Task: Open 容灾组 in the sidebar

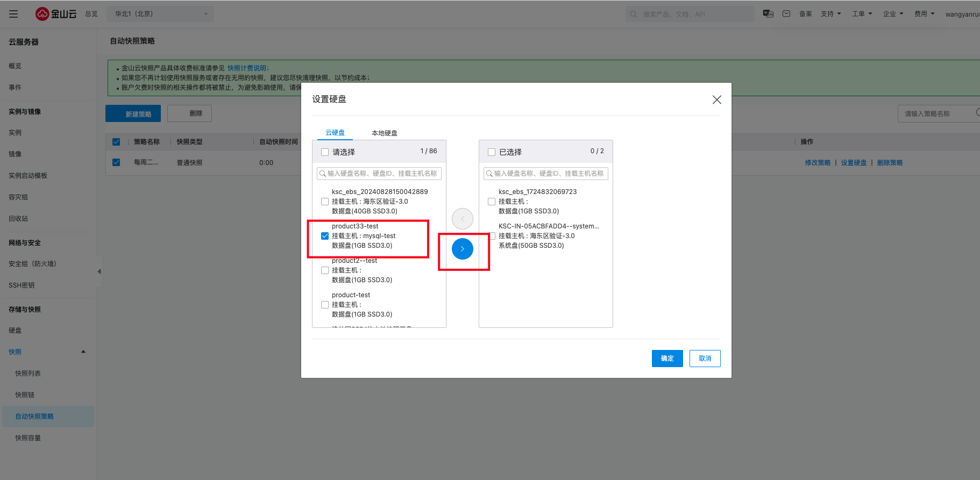Action: [x=18, y=197]
